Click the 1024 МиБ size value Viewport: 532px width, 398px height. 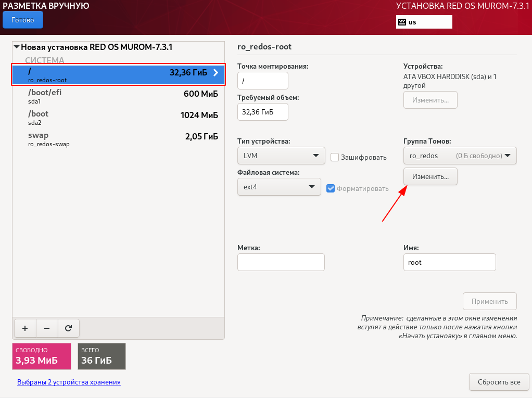tap(199, 115)
